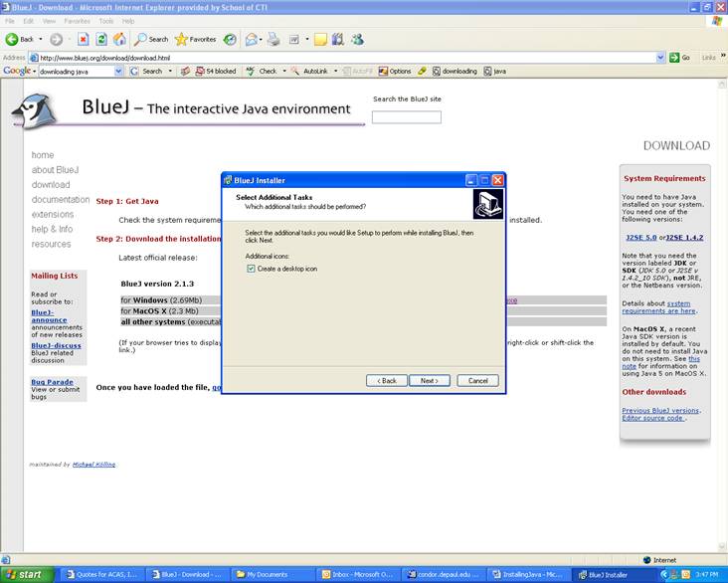This screenshot has width=728, height=583.
Task: Open the J2SE 1.4.2 link
Action: pyautogui.click(x=685, y=238)
